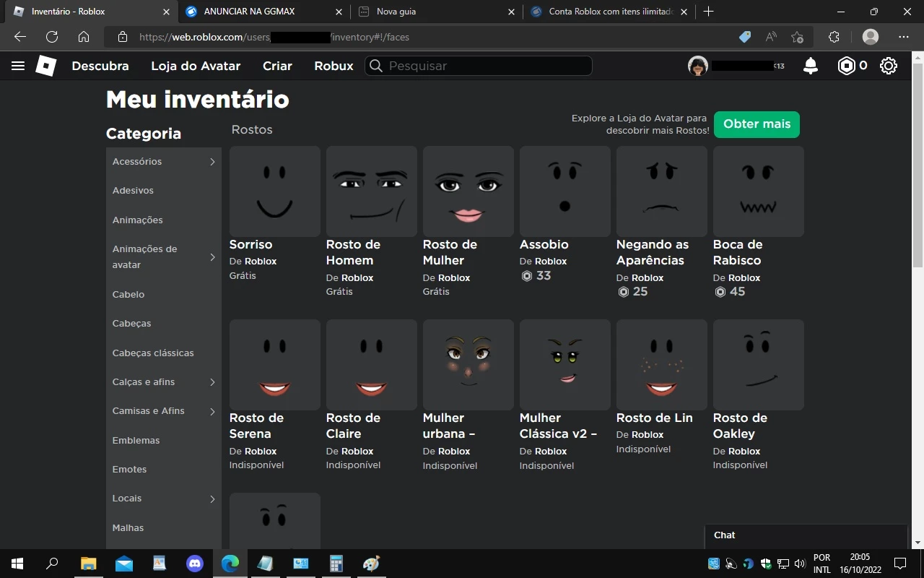924x578 pixels.
Task: Open the Sorriso face thumbnail
Action: coord(275,191)
